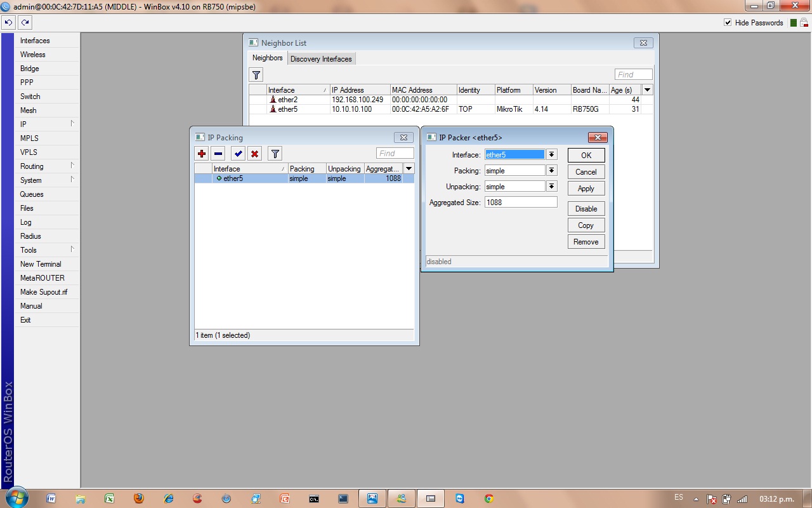This screenshot has width=812, height=508.
Task: Open the Tools menu in the sidebar
Action: pyautogui.click(x=29, y=250)
